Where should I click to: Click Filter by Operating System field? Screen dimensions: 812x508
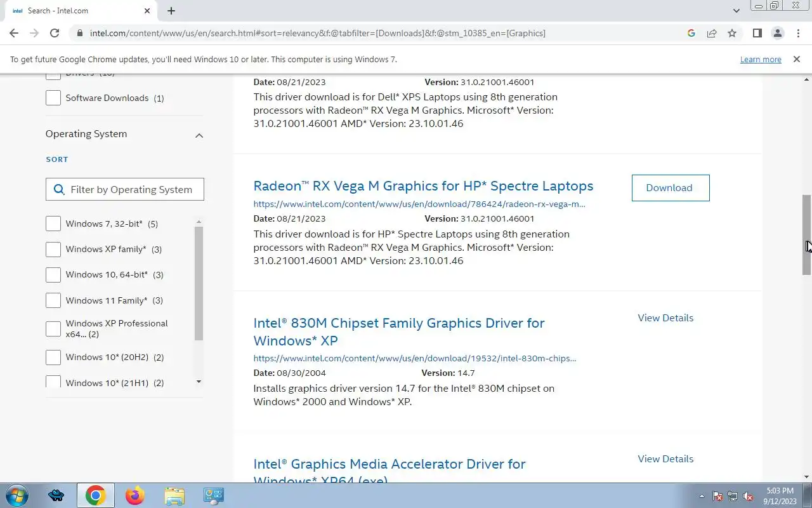(x=125, y=189)
